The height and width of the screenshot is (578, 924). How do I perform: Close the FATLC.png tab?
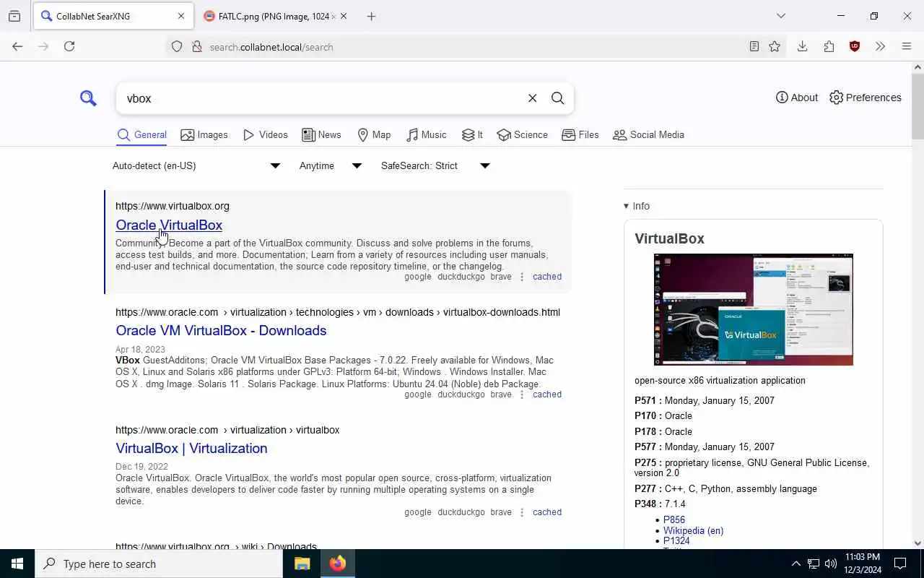(x=344, y=16)
